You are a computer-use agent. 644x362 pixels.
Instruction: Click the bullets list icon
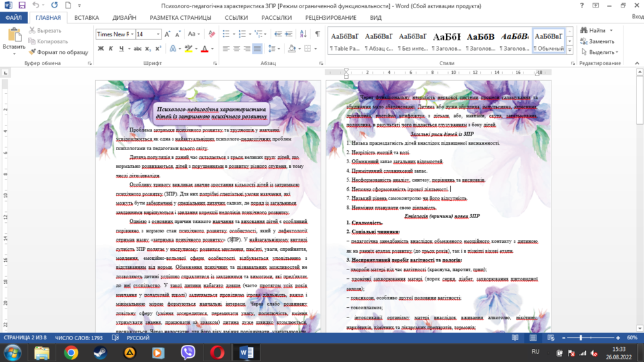pos(226,34)
